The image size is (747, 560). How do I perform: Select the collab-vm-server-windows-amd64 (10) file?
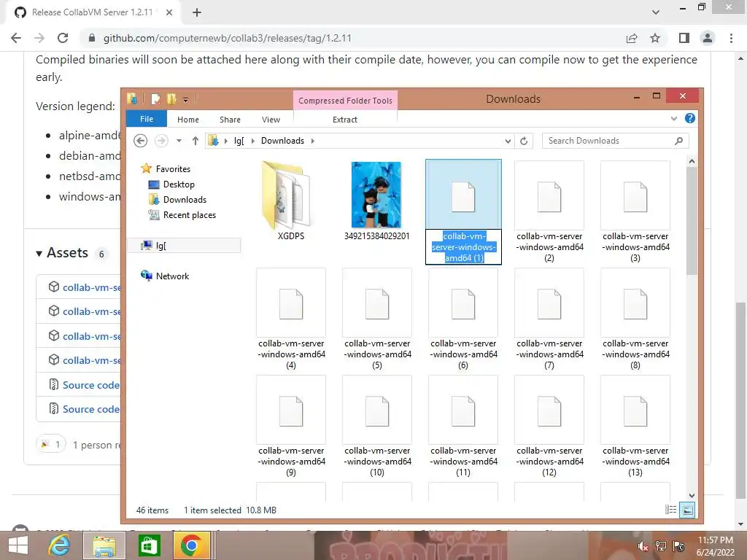(377, 426)
